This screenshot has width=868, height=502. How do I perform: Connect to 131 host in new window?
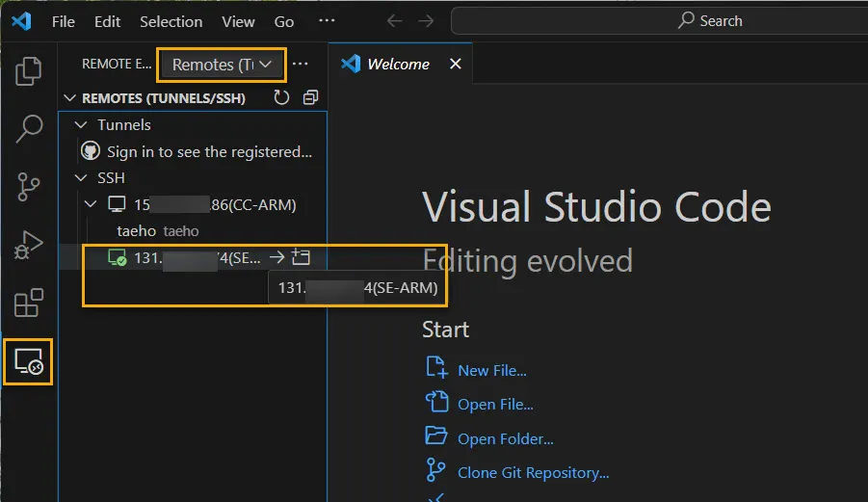[x=302, y=257]
